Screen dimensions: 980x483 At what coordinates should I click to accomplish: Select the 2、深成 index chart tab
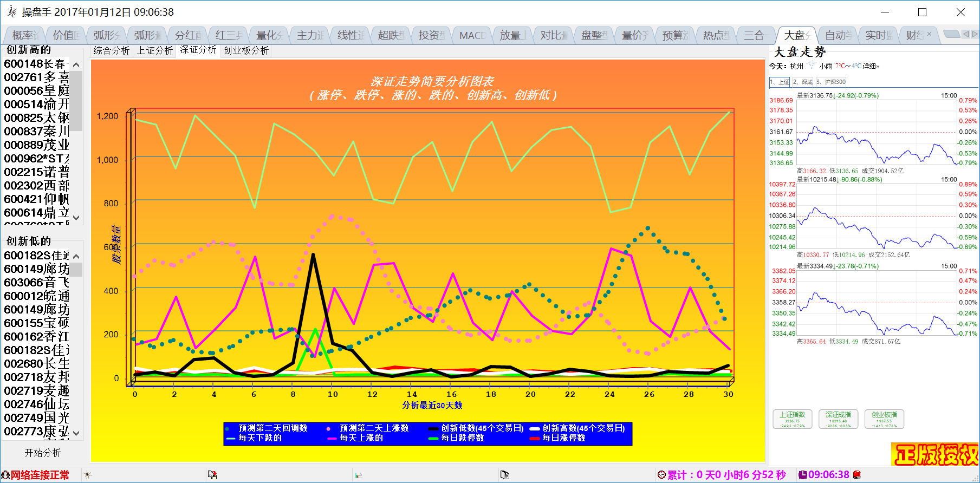803,82
